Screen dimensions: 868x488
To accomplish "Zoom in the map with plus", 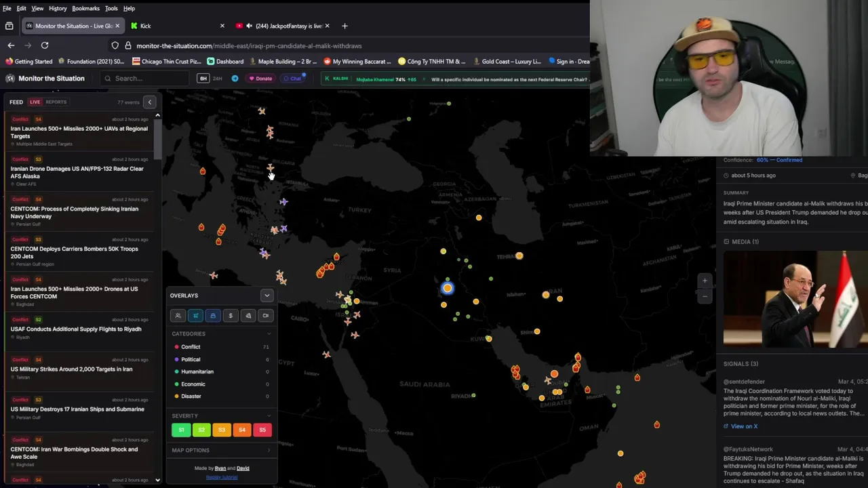I will pyautogui.click(x=705, y=281).
